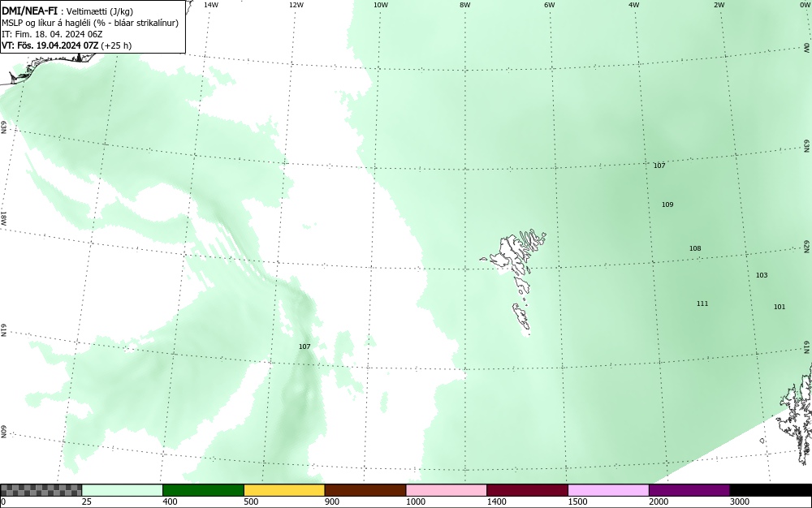The height and width of the screenshot is (508, 812).
Task: Click the 'Veltimætti (J/kg)' heading text
Action: coord(100,12)
